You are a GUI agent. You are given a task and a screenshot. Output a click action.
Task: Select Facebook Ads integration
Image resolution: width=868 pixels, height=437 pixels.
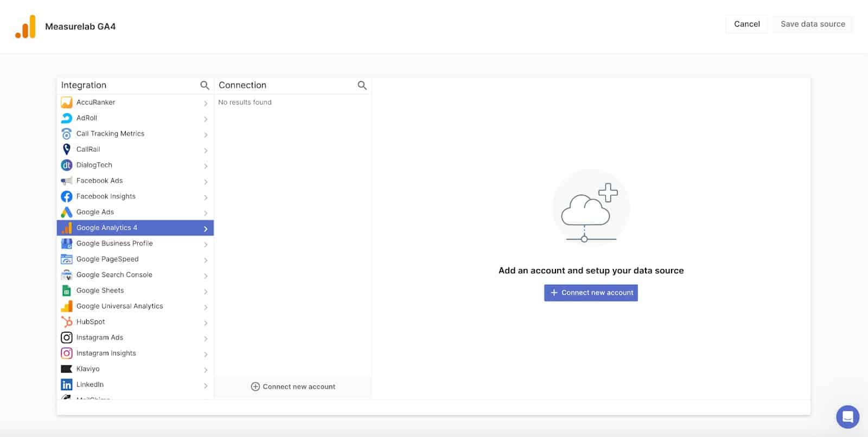coord(135,181)
